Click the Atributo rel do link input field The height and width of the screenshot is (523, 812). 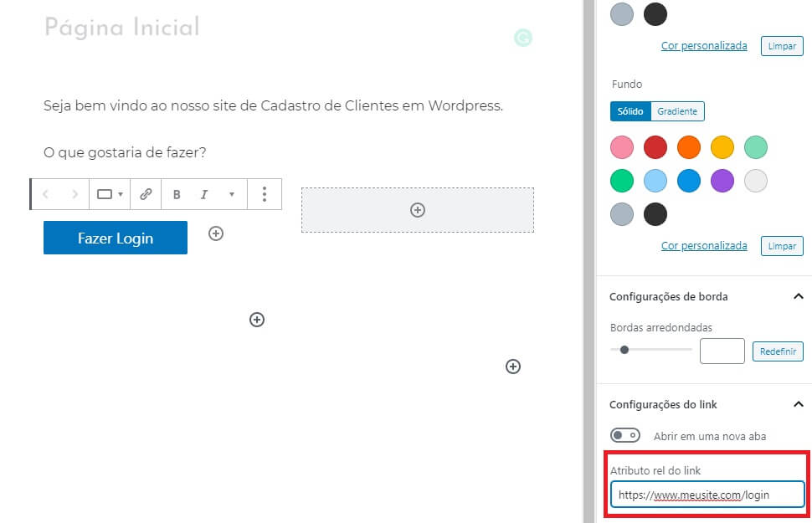click(x=706, y=495)
